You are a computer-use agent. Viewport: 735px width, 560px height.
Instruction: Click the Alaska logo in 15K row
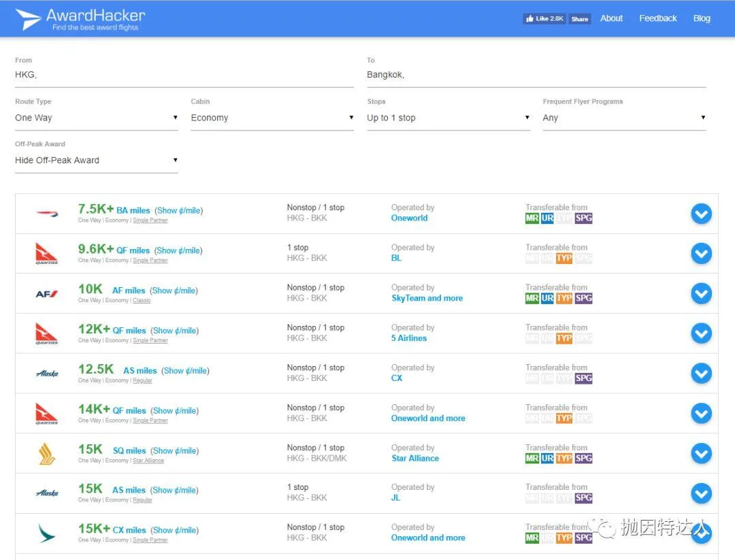tap(47, 493)
